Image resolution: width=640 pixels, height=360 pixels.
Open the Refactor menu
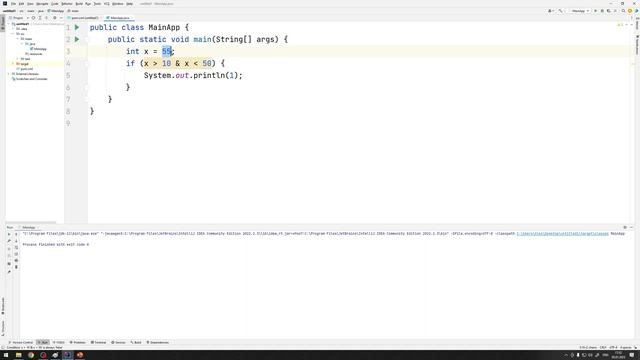pos(67,4)
